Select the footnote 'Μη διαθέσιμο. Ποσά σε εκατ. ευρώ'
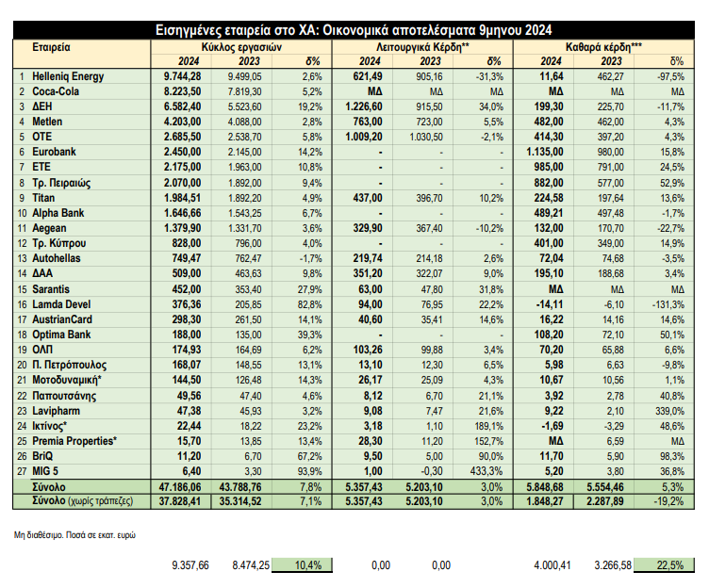This screenshot has height=588, width=709. [x=74, y=535]
